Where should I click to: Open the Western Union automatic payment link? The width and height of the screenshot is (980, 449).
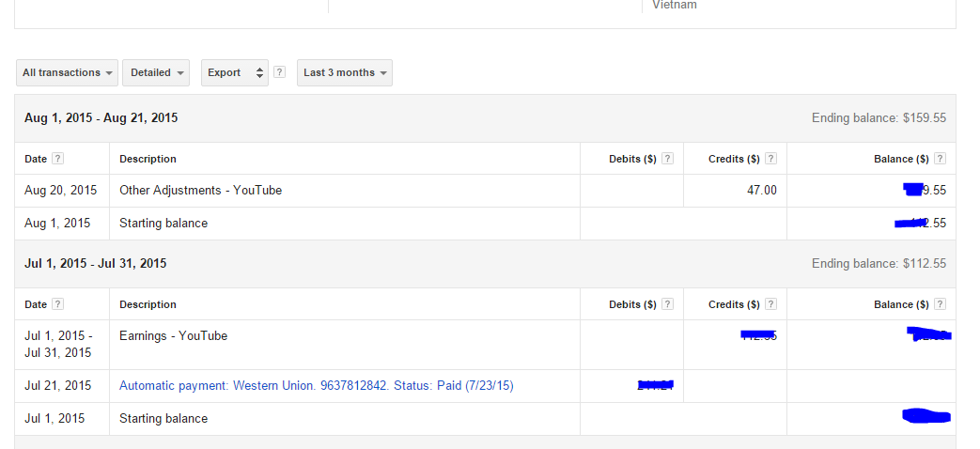click(317, 386)
